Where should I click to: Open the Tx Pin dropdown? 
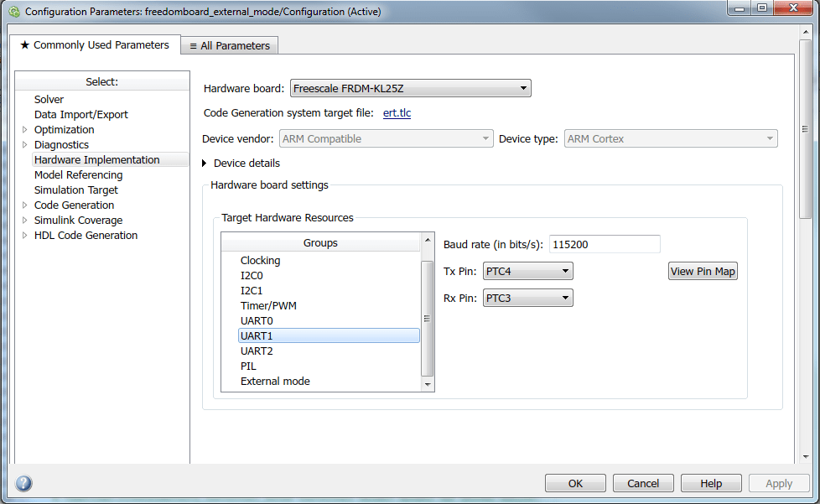click(x=528, y=271)
